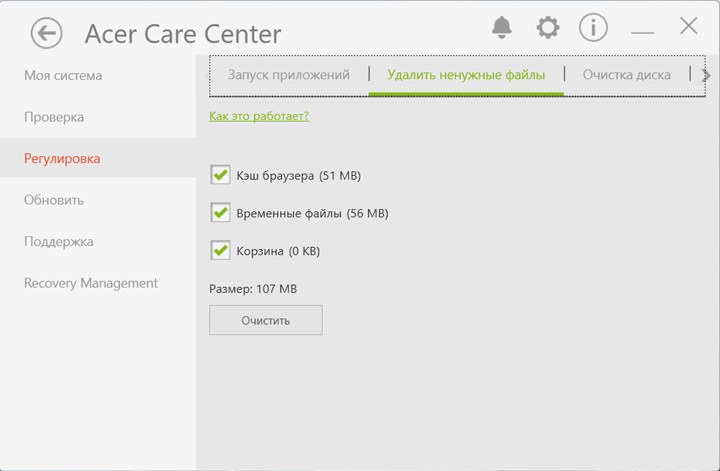Image resolution: width=720 pixels, height=471 pixels.
Task: Open Как это работает? link
Action: [259, 116]
